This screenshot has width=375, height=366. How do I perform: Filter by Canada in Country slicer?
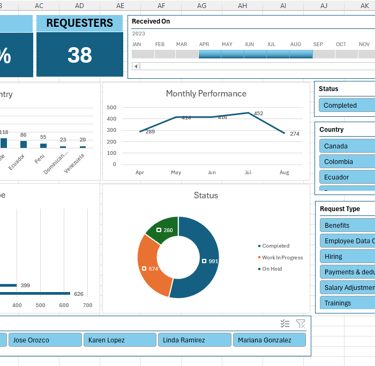tap(347, 146)
